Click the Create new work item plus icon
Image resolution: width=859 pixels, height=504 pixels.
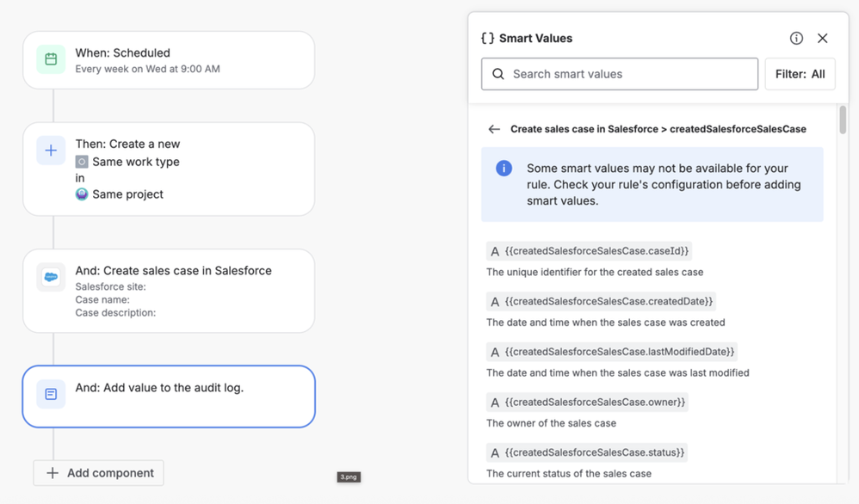(x=51, y=151)
